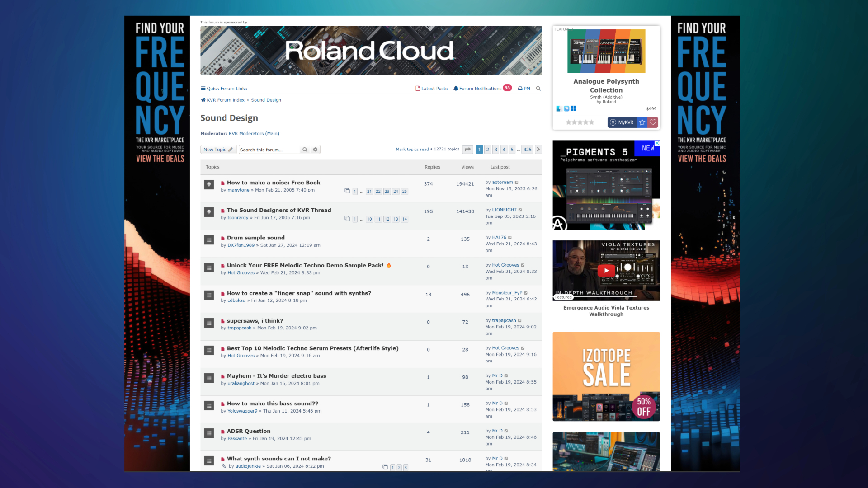
Task: Click topic icon for How to make a noise
Action: [209, 185]
